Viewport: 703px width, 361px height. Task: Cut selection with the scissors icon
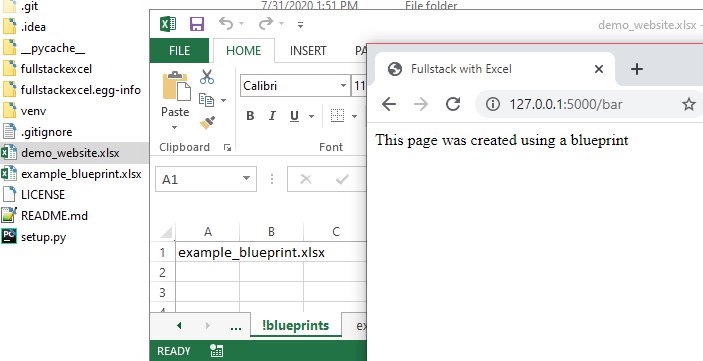(x=207, y=77)
